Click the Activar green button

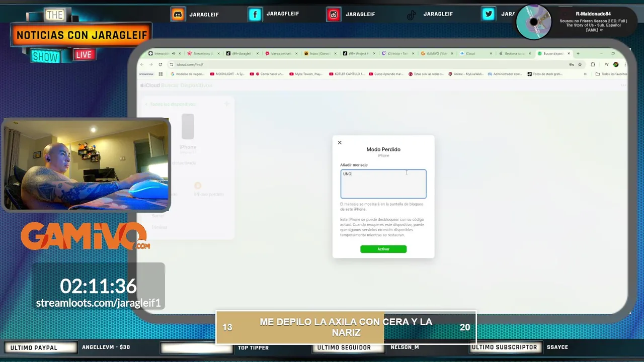pos(383,249)
